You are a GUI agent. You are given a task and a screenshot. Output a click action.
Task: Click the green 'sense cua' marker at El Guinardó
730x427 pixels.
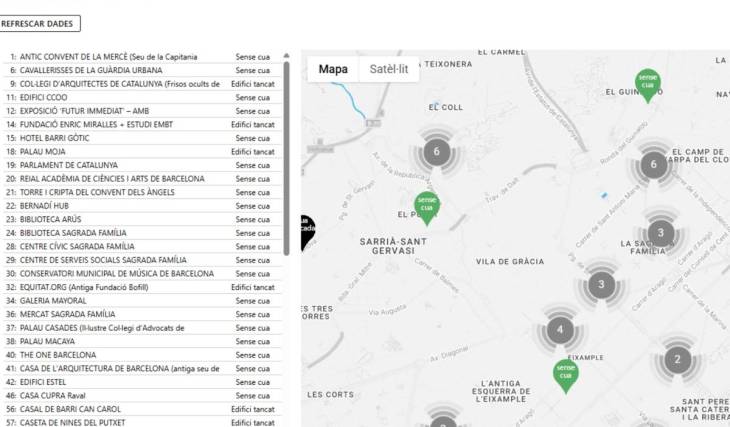[x=648, y=85]
